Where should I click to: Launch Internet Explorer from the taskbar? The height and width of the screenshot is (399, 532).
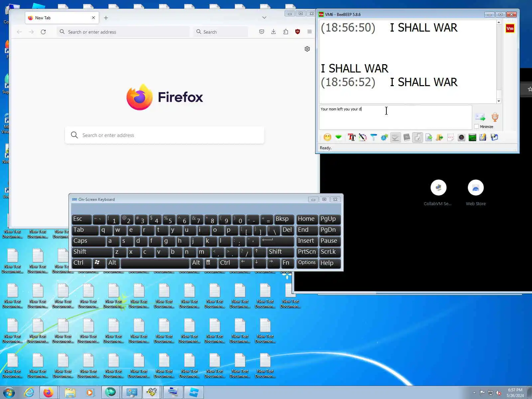pos(29,393)
